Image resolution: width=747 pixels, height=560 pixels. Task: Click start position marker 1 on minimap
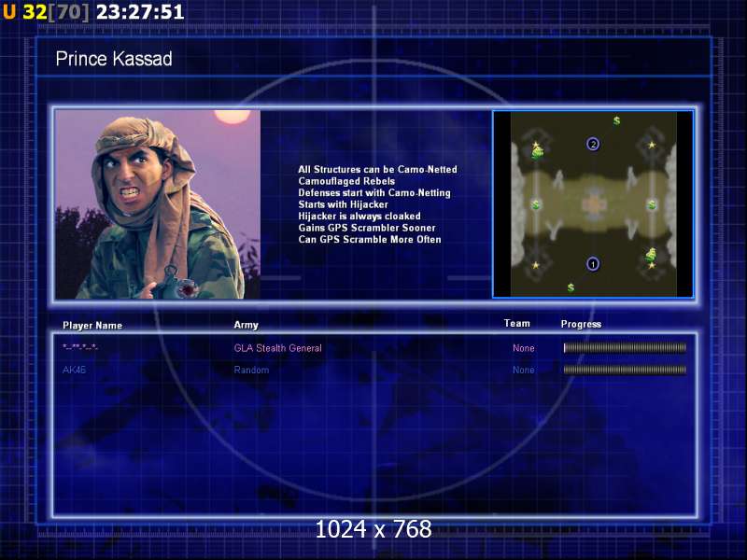coord(593,263)
